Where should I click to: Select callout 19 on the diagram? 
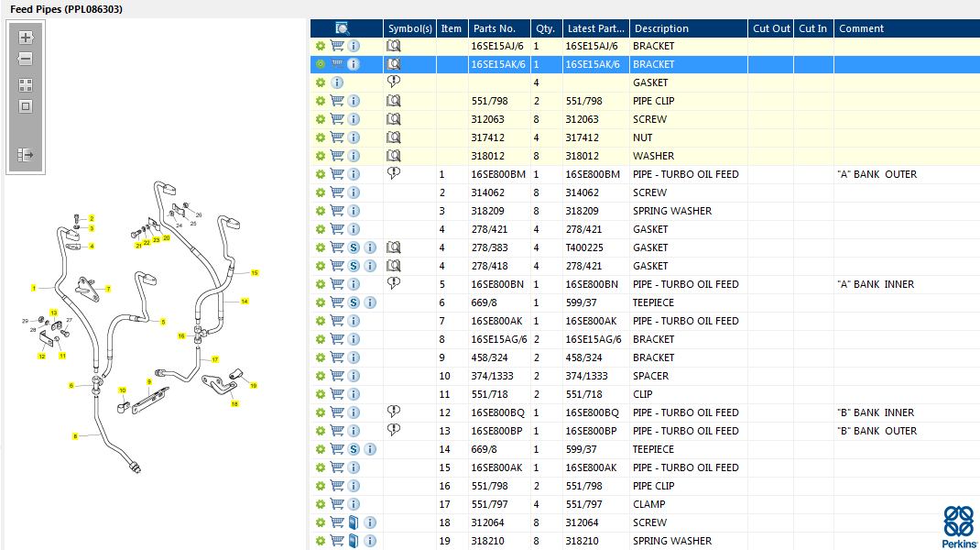pos(253,386)
